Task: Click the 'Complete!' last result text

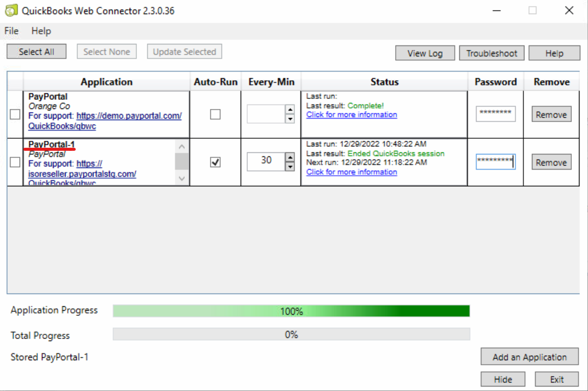Action: [x=365, y=106]
